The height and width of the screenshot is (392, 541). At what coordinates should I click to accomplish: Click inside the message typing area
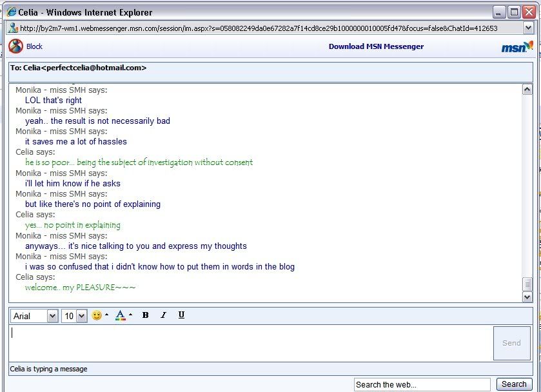point(250,343)
